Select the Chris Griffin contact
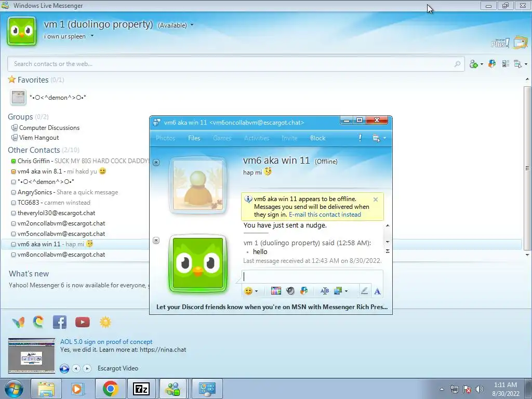The width and height of the screenshot is (532, 399). point(80,161)
